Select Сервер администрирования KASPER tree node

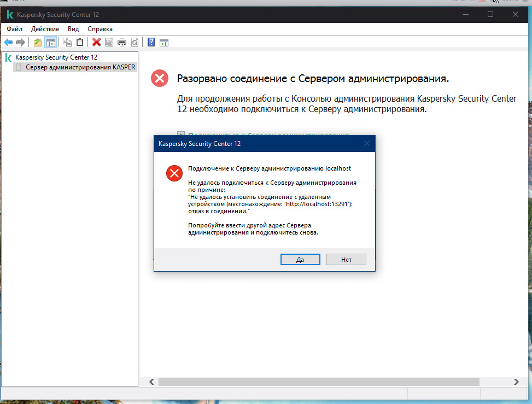click(x=80, y=67)
